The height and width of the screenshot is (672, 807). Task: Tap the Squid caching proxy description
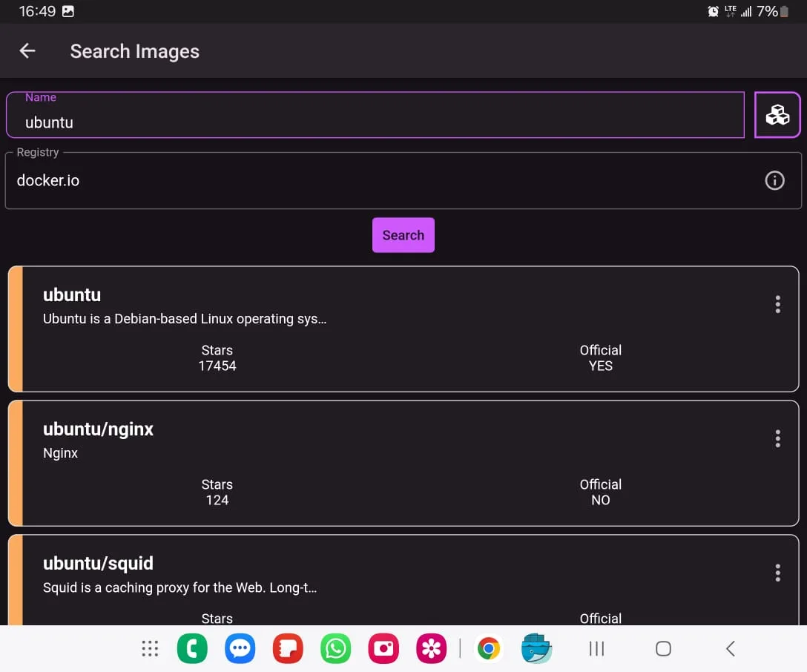click(x=179, y=587)
